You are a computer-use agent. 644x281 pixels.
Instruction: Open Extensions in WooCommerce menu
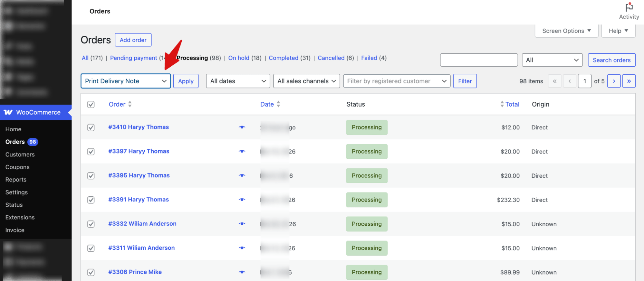tap(20, 217)
